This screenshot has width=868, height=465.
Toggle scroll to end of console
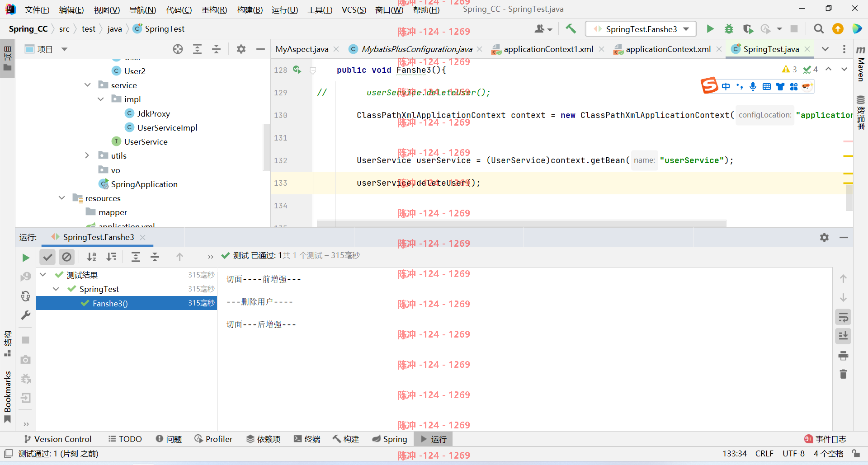pos(843,336)
